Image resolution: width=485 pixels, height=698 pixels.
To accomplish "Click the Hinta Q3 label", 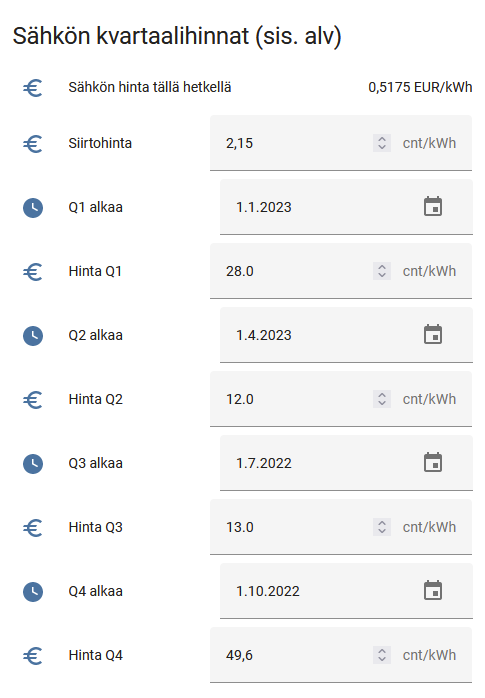I will pos(96,527).
